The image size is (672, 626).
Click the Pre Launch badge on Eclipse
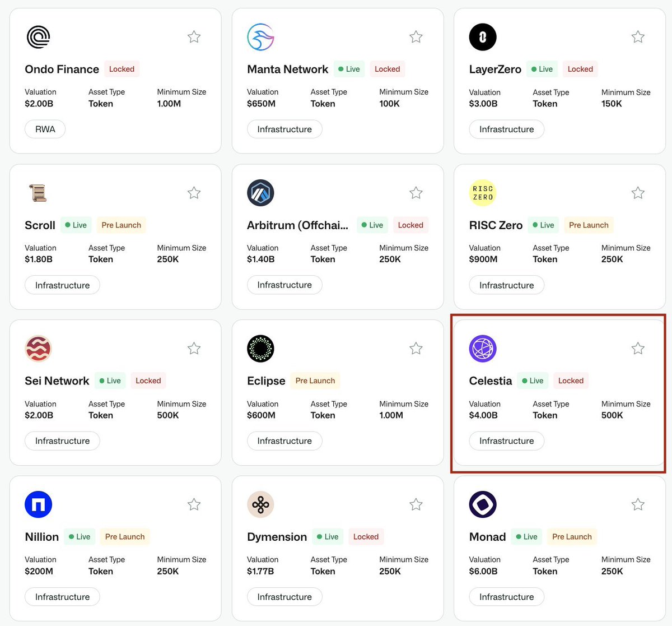[315, 381]
